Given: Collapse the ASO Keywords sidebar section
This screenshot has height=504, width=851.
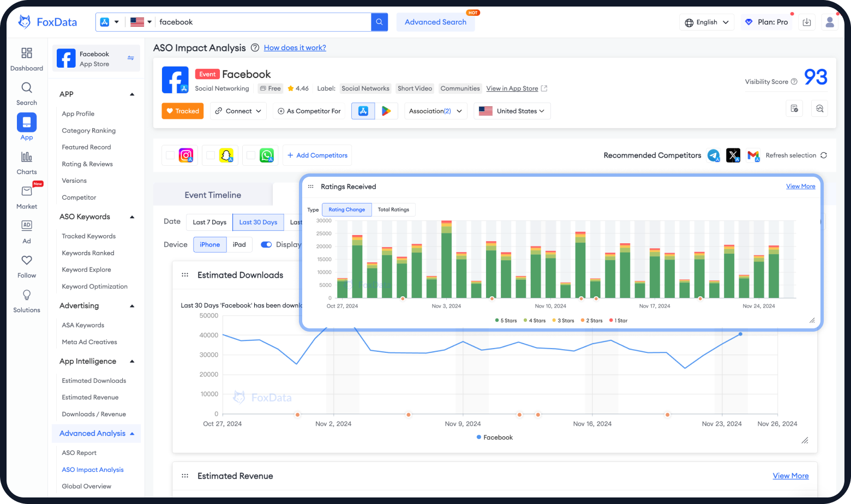Looking at the screenshot, I should [x=132, y=217].
